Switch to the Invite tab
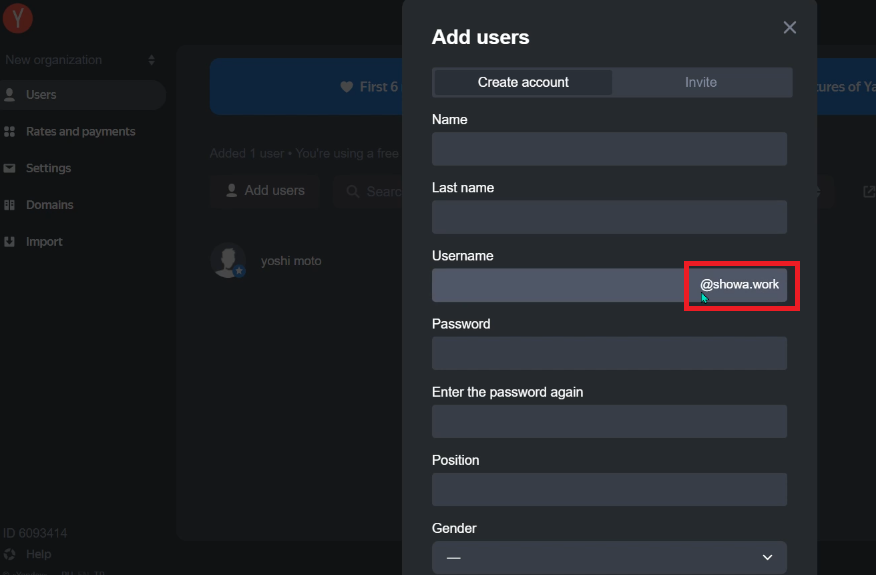 [x=701, y=82]
